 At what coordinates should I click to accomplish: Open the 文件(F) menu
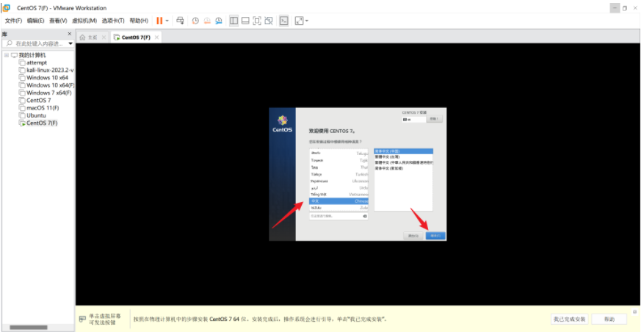pos(13,21)
